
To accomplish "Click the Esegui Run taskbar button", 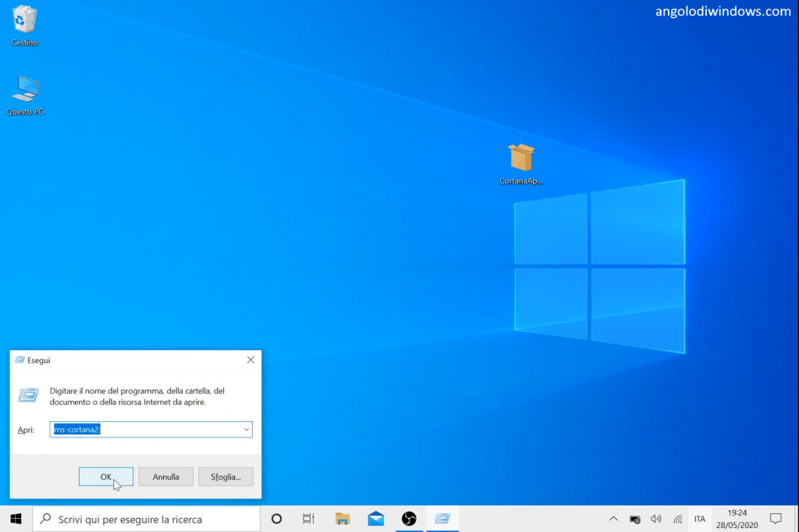I will (442, 519).
